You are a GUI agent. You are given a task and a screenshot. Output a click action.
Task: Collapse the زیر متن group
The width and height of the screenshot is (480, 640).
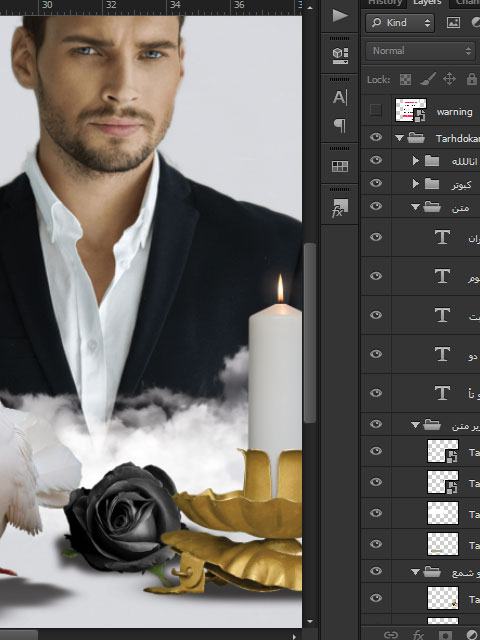(415, 425)
